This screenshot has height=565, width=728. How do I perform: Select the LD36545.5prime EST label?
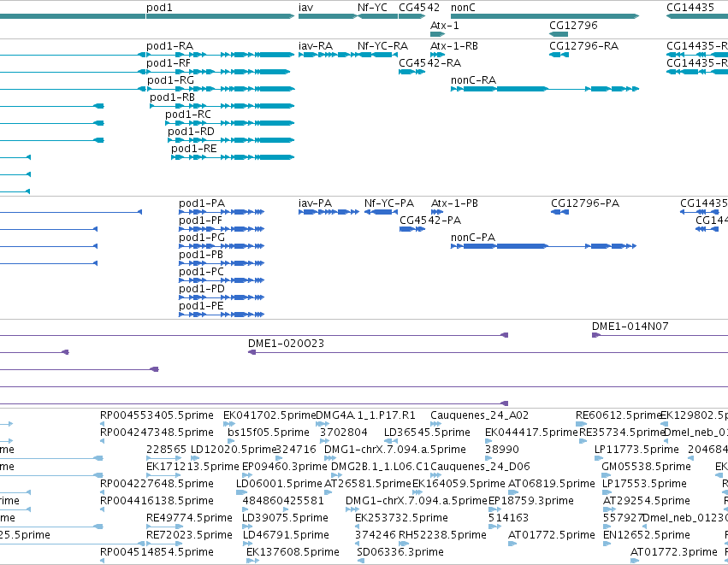coord(427,433)
